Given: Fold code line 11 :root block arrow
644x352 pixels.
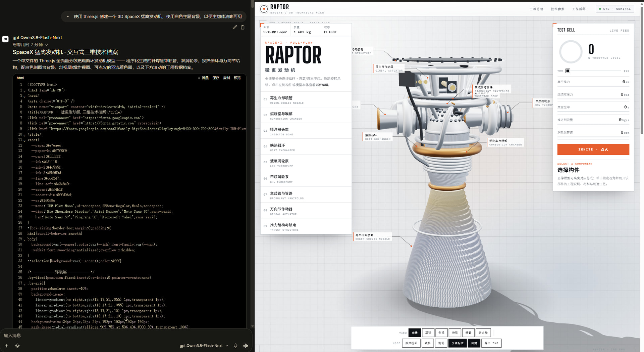Looking at the screenshot, I should (x=24, y=140).
